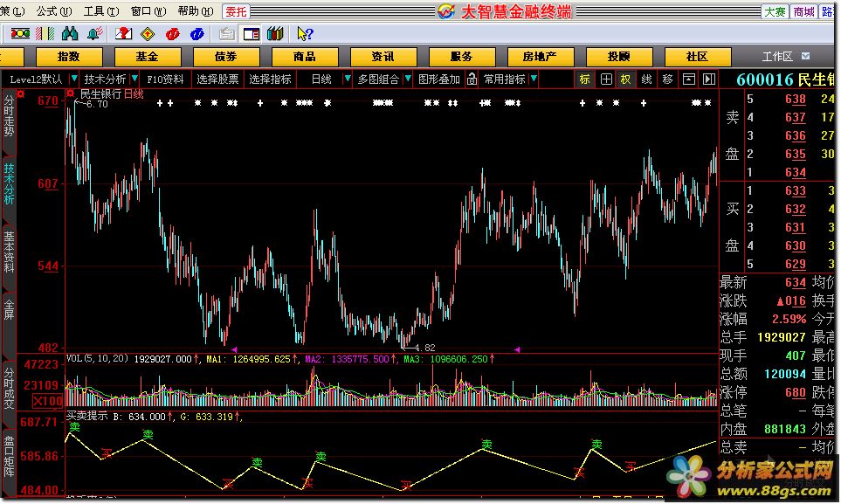
Task: Open the 窗口(W) menu
Action: click(x=148, y=11)
